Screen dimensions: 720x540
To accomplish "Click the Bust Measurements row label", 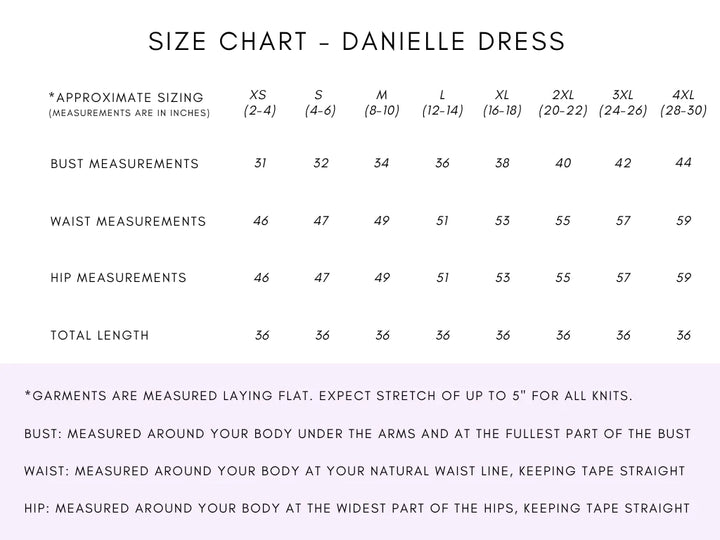I will (x=125, y=164).
